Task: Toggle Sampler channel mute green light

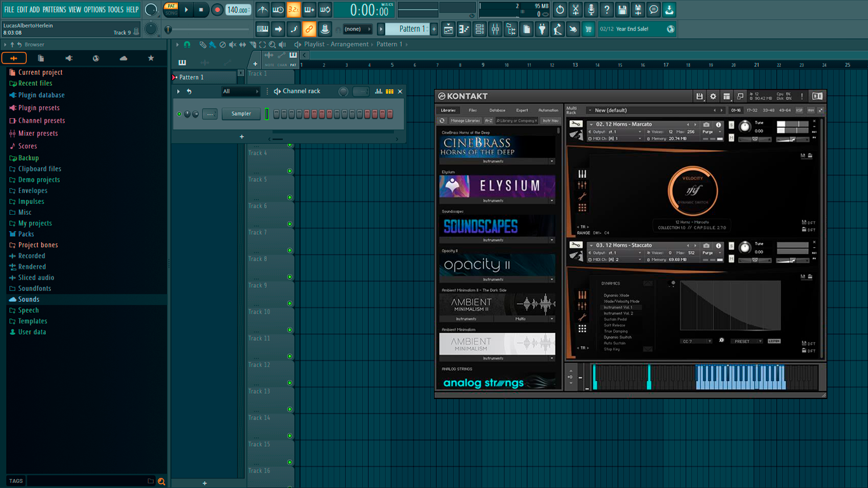Action: point(179,114)
